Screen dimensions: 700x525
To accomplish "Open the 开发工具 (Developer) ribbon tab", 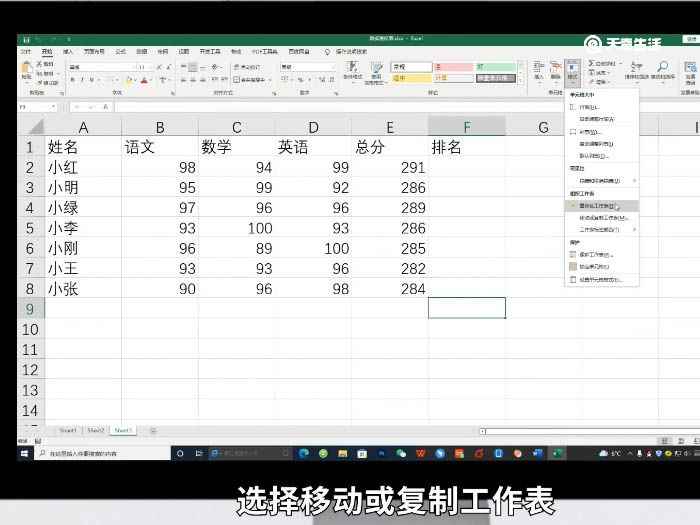I will (210, 52).
